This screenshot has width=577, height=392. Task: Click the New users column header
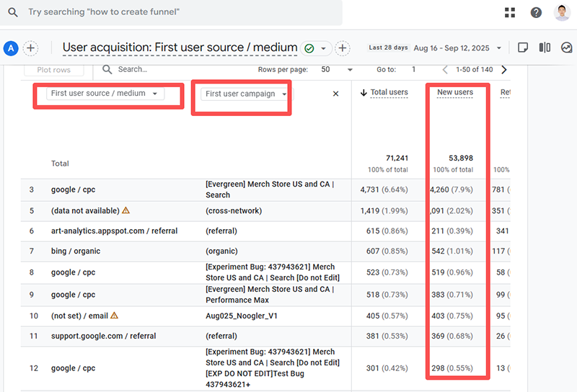pyautogui.click(x=455, y=92)
